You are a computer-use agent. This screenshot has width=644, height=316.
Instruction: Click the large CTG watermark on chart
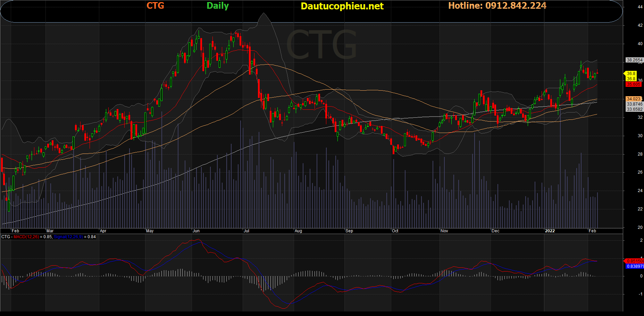click(321, 45)
